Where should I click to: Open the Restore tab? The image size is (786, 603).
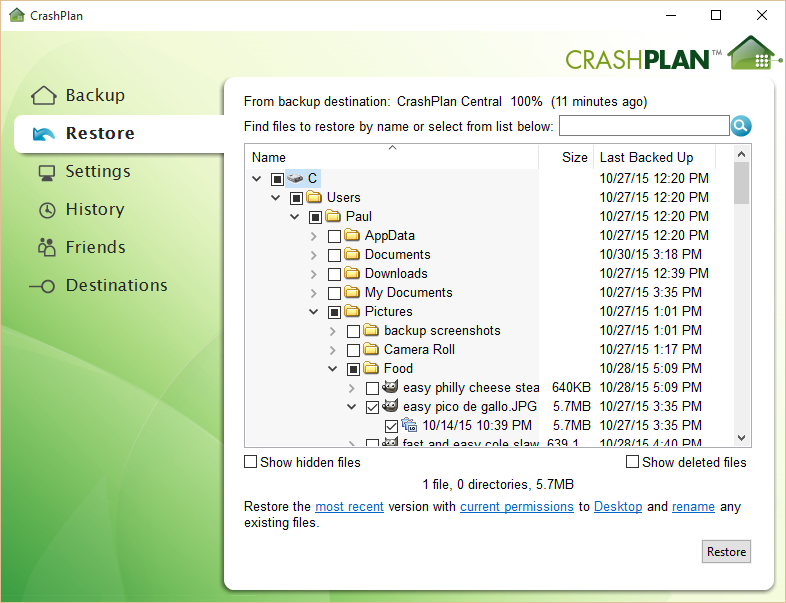(x=100, y=134)
